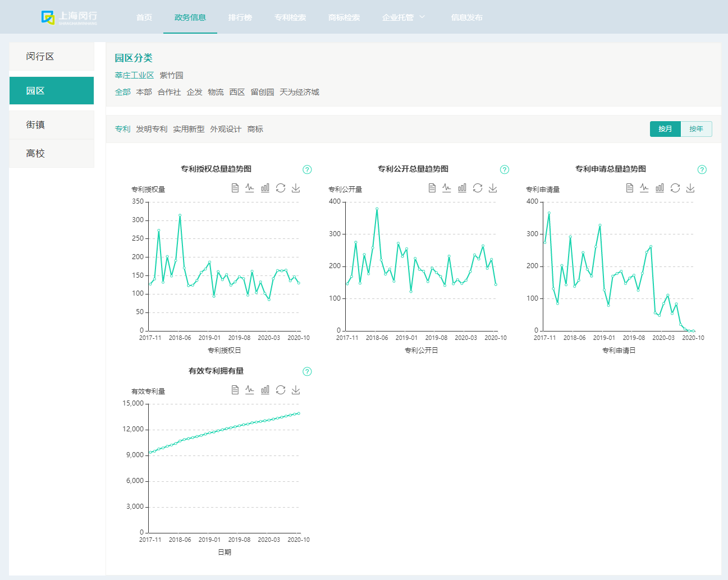Open the 专利检索 navigation tab
This screenshot has width=728, height=580.
[290, 17]
